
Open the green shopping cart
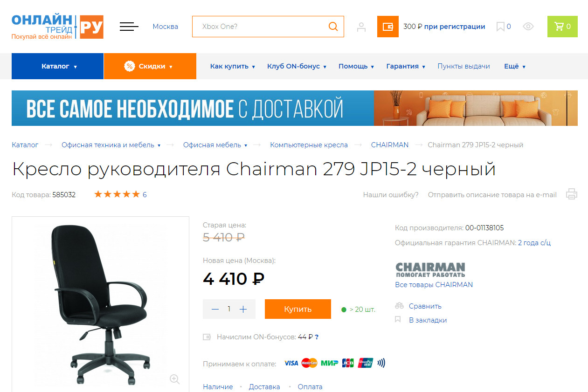click(x=562, y=27)
